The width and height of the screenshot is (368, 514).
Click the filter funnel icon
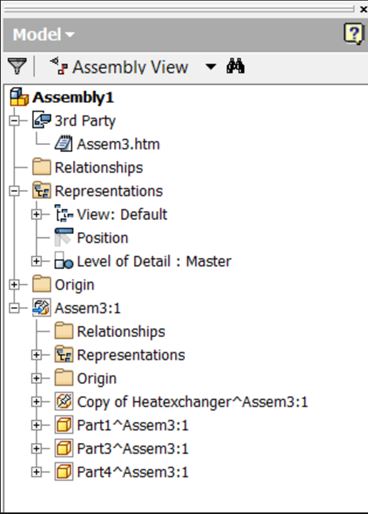(x=17, y=66)
